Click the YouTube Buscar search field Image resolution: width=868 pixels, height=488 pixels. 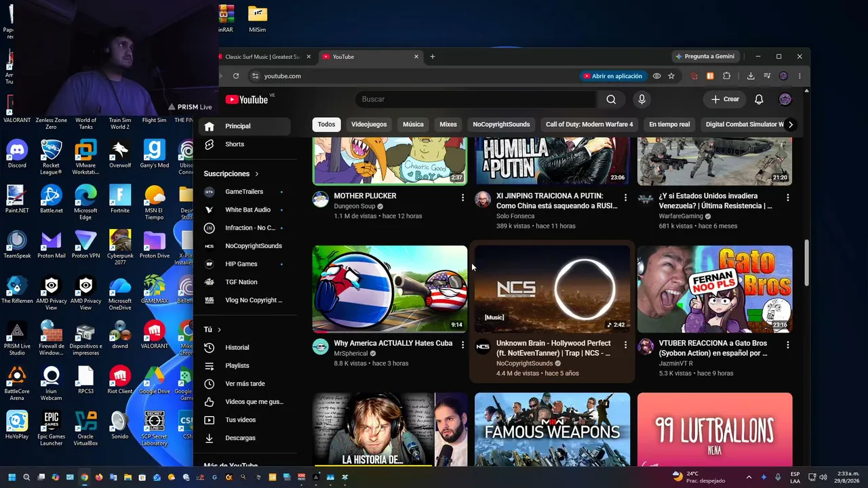click(475, 100)
